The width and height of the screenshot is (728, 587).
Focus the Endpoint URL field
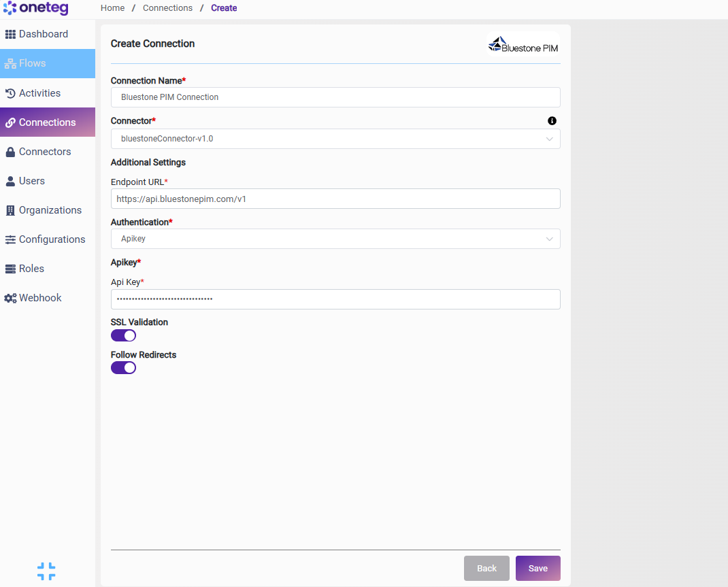(335, 199)
